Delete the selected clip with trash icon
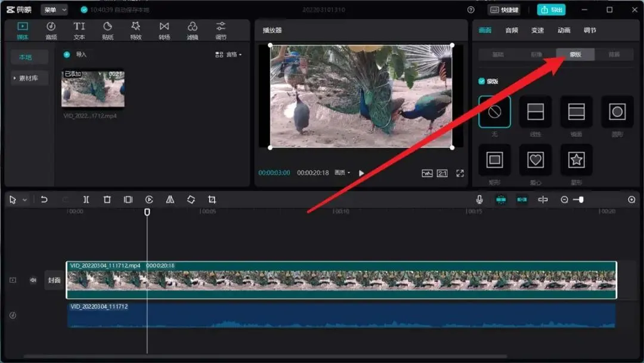 tap(107, 199)
